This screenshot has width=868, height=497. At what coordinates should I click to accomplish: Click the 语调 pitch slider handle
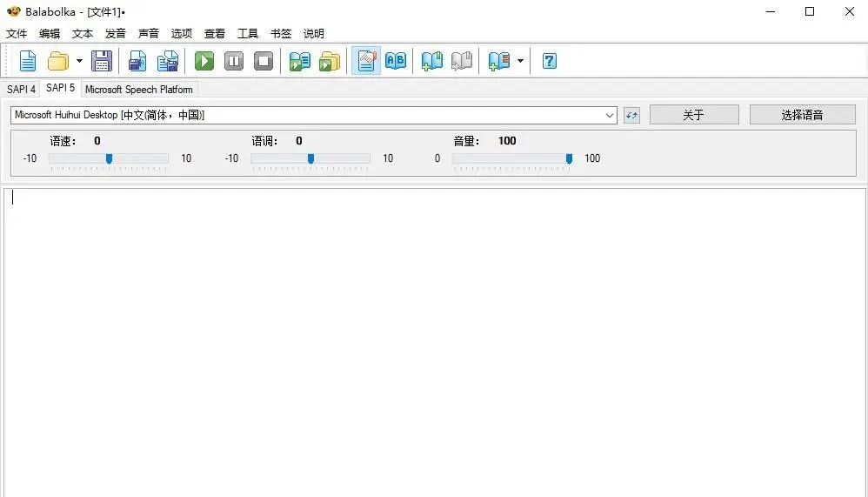pyautogui.click(x=310, y=159)
